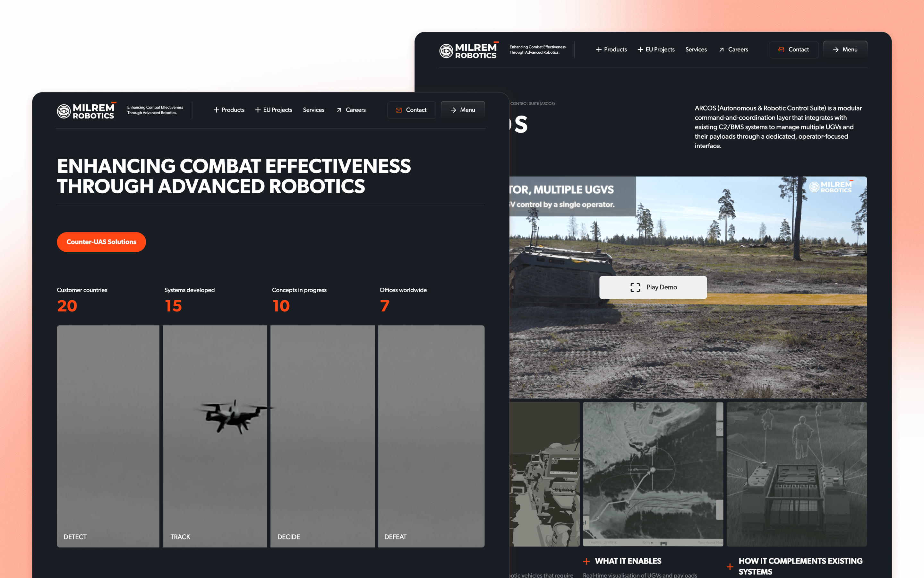Expand HOW IT COMPLEMENTS EXISTING SYSTEMS plus
The width and height of the screenshot is (924, 578).
tap(730, 567)
